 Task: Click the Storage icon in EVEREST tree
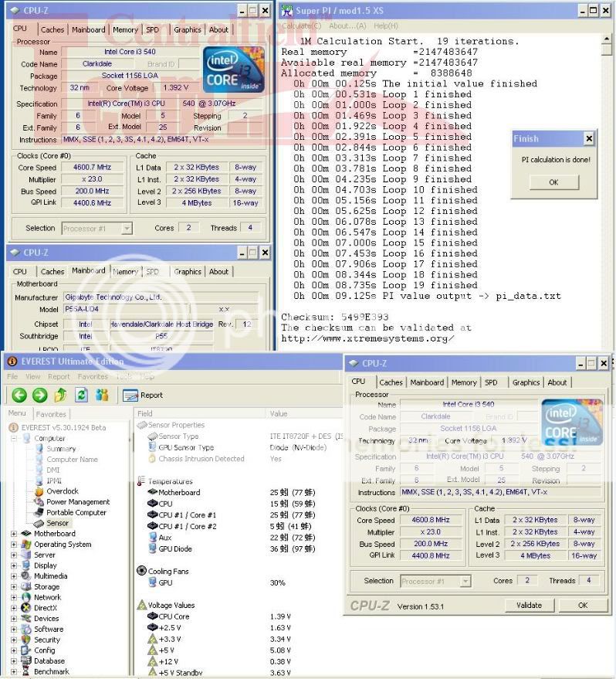(26, 587)
